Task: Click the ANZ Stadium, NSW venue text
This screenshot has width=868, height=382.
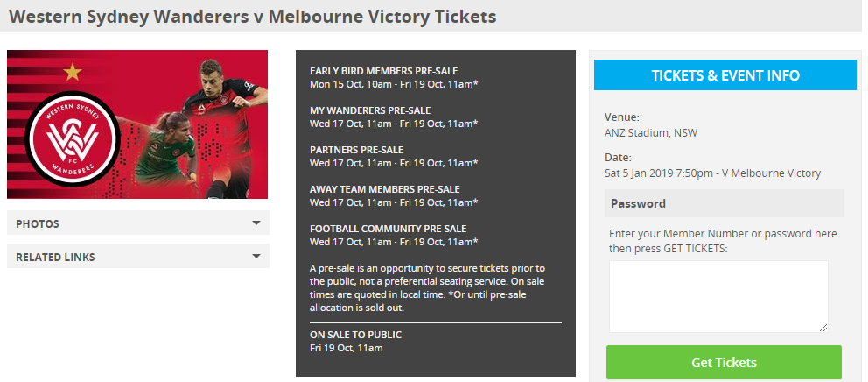Action: tap(650, 133)
